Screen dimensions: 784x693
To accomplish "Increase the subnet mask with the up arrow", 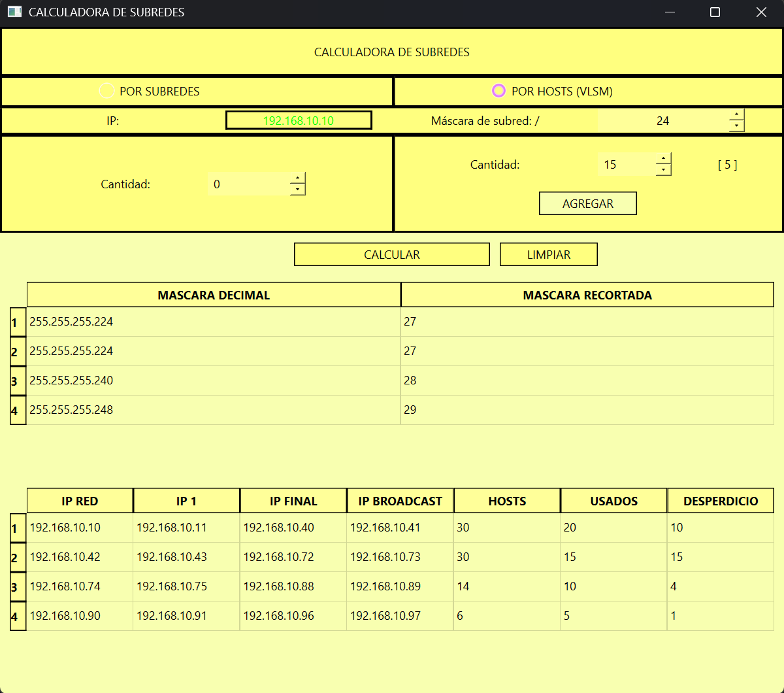I will point(736,115).
